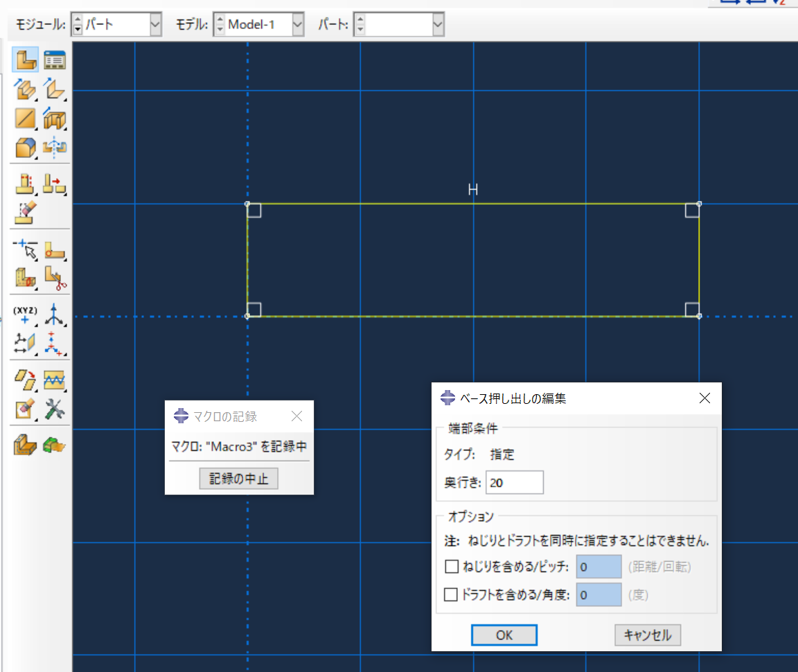
Task: Click the 奥行き depth input field
Action: (x=514, y=482)
